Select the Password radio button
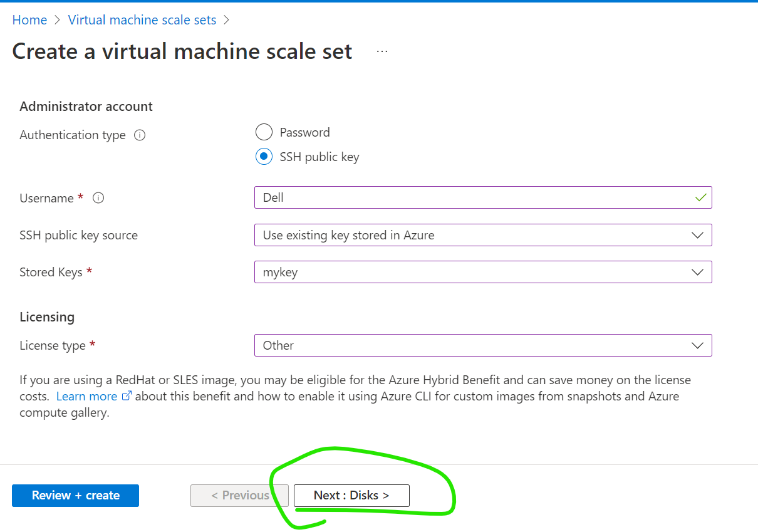The image size is (758, 532). (x=264, y=132)
